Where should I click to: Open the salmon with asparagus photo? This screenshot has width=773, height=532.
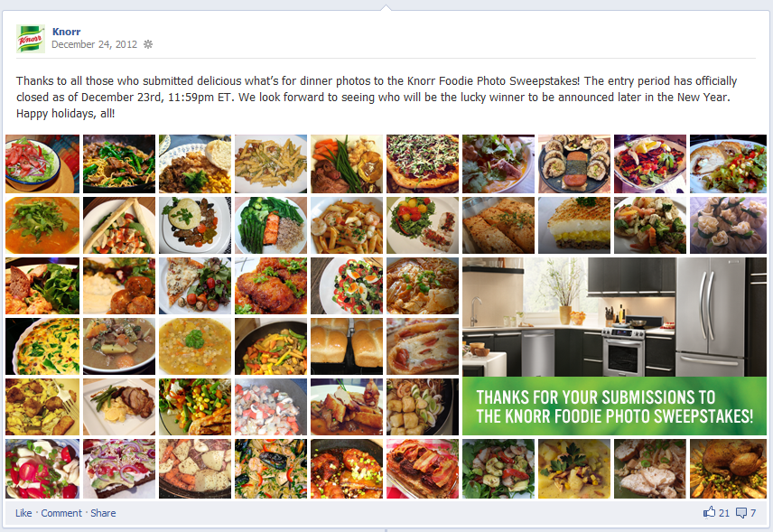(x=271, y=225)
